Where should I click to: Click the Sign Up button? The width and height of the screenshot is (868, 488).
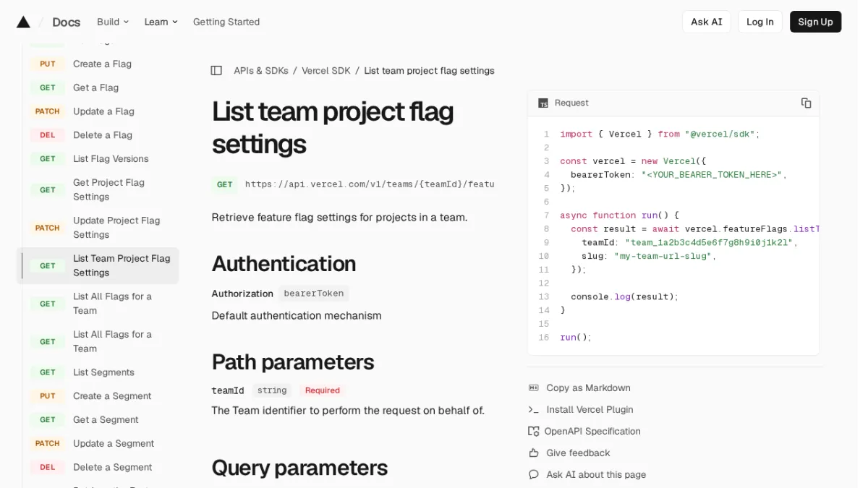(815, 22)
